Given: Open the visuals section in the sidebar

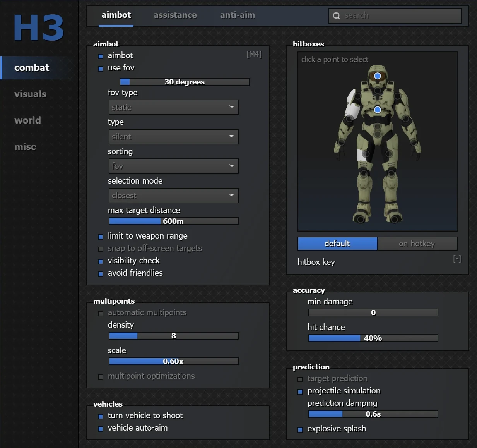Looking at the screenshot, I should [30, 94].
